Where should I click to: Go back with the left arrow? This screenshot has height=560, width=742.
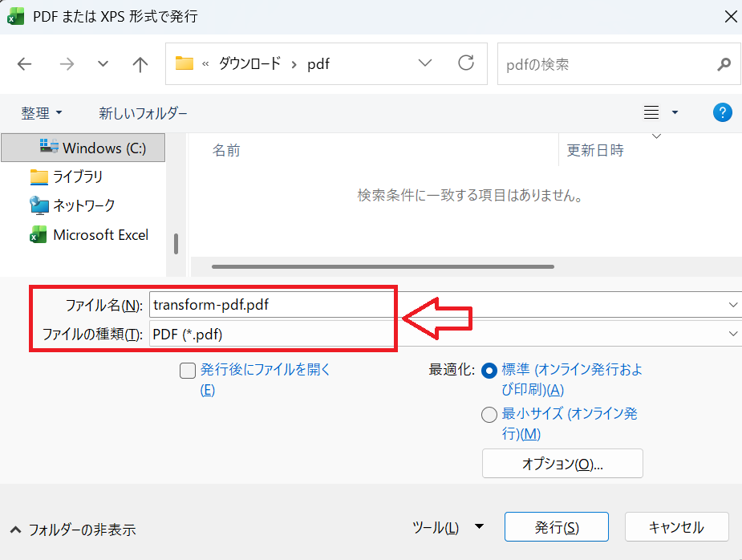click(x=24, y=64)
